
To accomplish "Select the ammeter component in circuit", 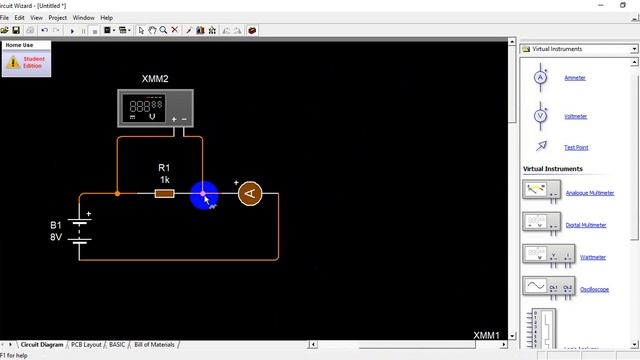I will click(250, 193).
